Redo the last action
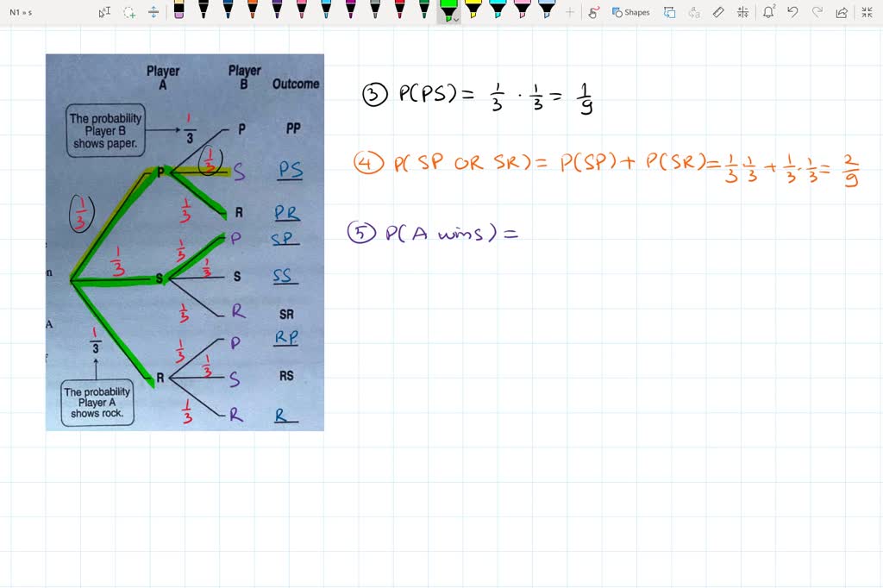Viewport: 883px width, 588px height. (x=817, y=12)
